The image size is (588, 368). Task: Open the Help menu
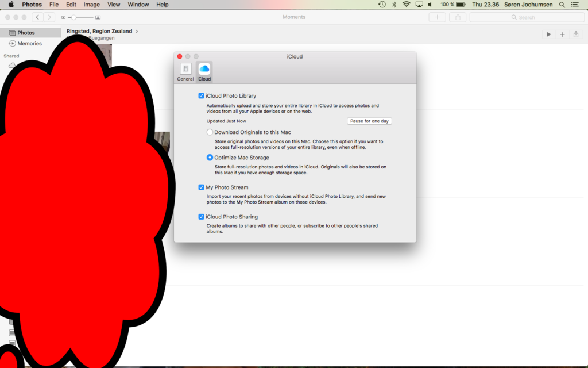(x=163, y=5)
